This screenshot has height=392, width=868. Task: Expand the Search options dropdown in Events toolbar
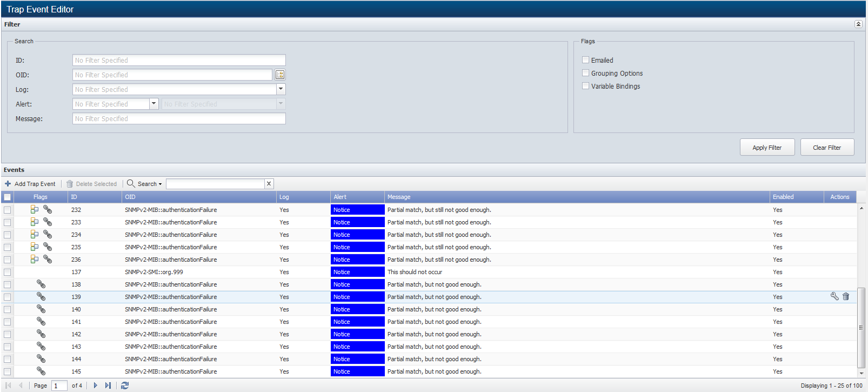click(144, 184)
